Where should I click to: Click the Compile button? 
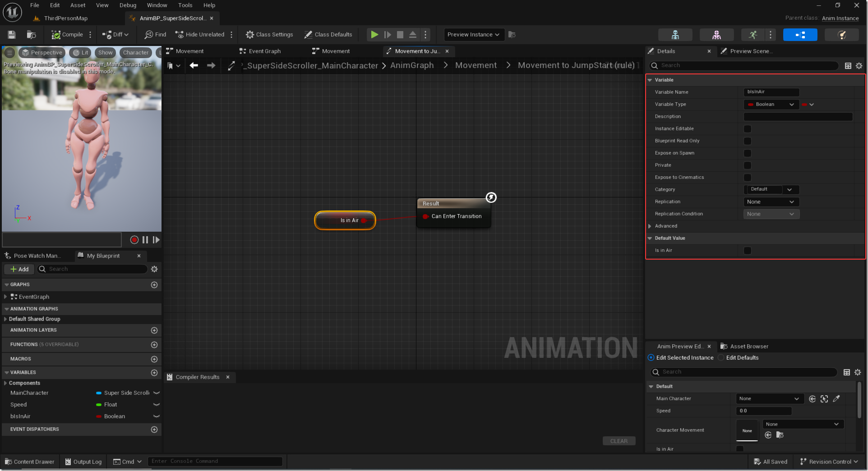click(67, 35)
